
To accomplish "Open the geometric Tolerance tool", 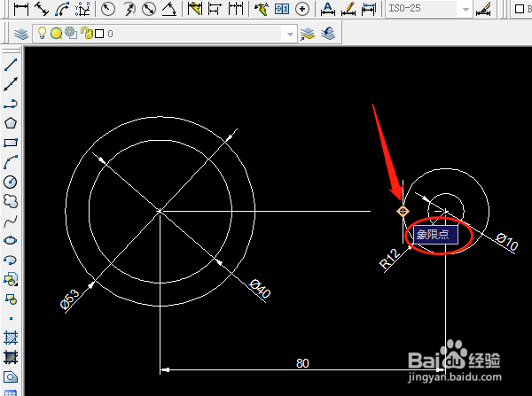I will click(x=282, y=9).
